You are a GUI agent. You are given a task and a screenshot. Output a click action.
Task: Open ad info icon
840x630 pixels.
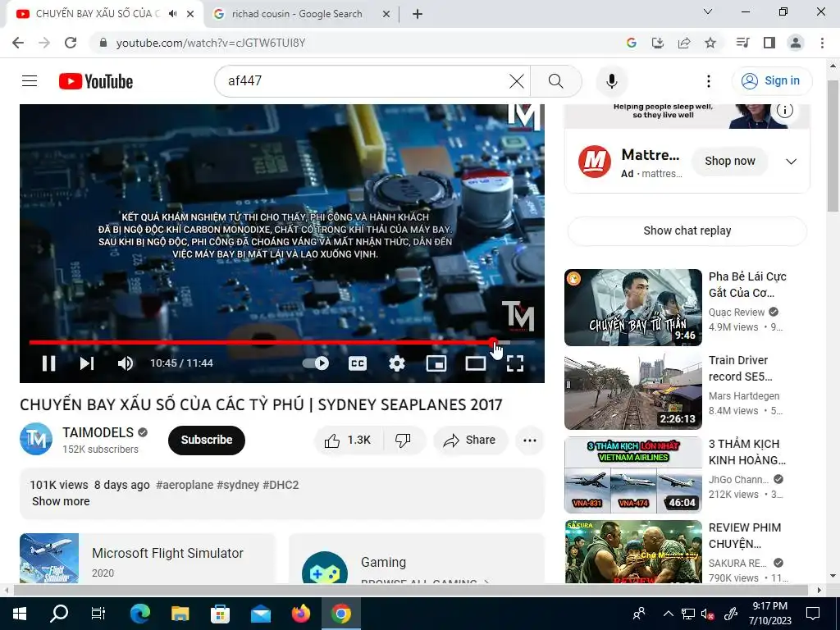tap(785, 111)
